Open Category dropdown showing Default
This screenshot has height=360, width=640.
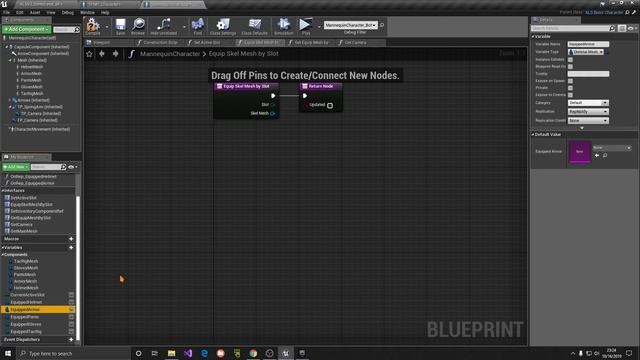click(588, 103)
